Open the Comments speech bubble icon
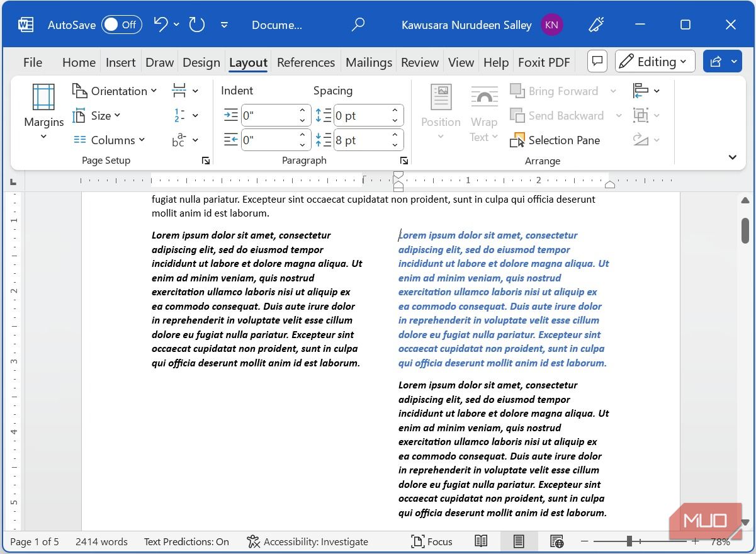The height and width of the screenshot is (554, 756). pos(597,62)
